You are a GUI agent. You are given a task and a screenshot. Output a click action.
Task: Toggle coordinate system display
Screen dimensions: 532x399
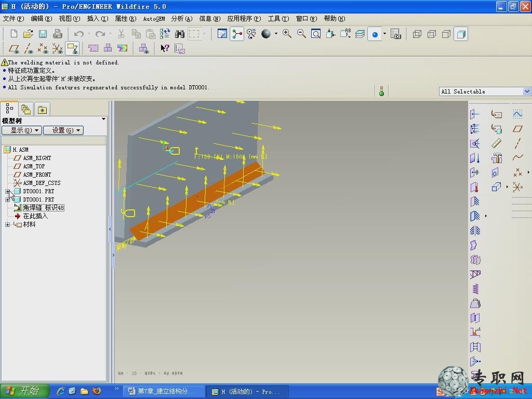57,48
